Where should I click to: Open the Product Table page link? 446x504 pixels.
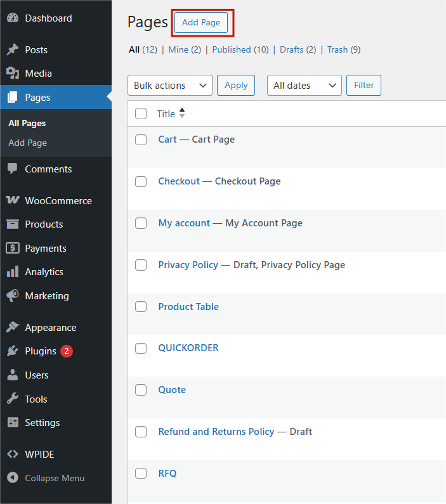pyautogui.click(x=188, y=307)
